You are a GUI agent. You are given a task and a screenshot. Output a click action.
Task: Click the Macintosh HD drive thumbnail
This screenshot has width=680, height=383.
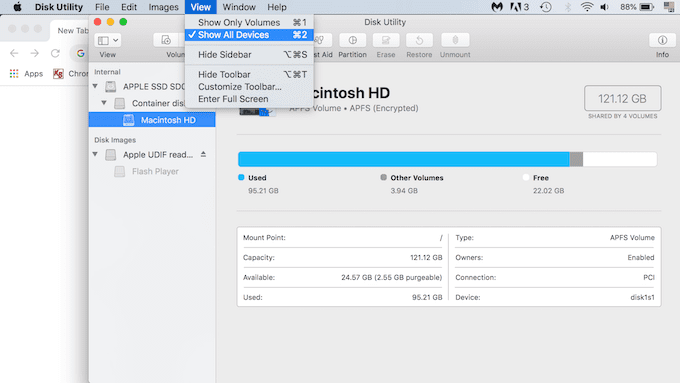pos(257,111)
